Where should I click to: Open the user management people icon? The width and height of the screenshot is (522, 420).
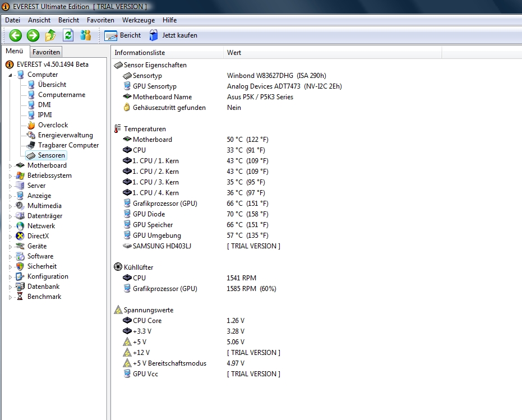click(86, 35)
